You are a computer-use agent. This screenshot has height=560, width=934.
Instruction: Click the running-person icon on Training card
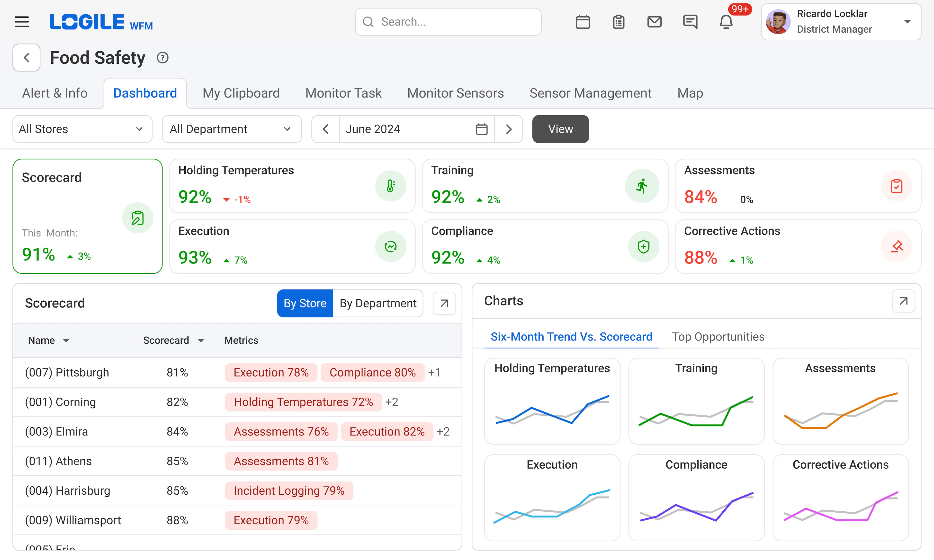click(642, 186)
